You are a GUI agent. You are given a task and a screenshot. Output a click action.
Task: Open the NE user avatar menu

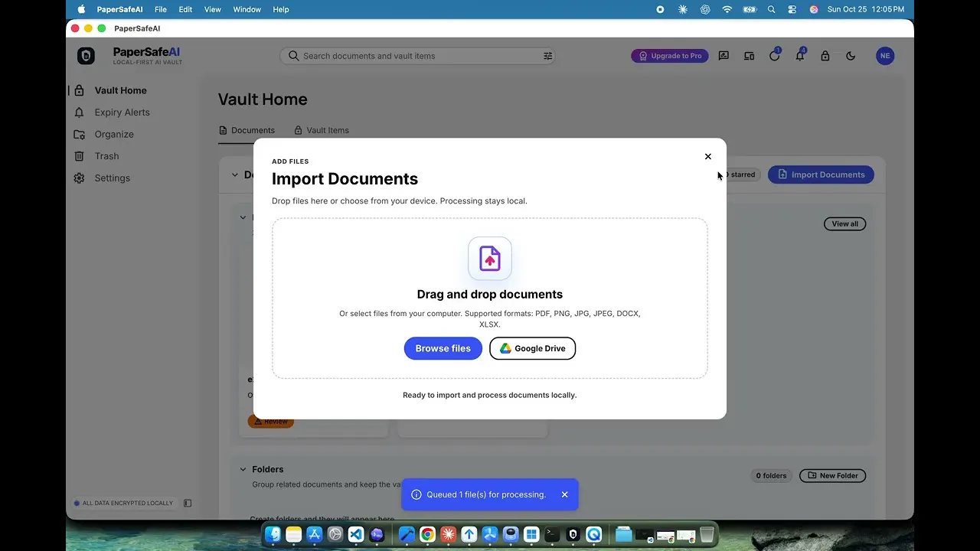[885, 56]
